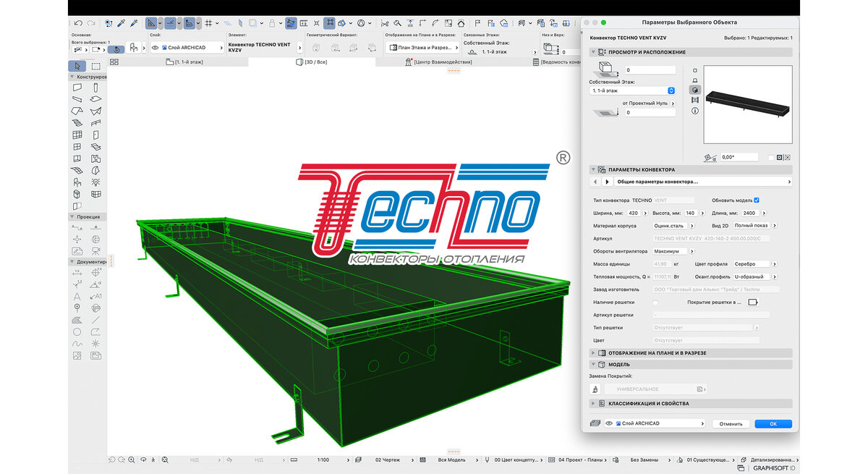Toggle the mirror checkbox beside the angle field
This screenshot has width=868, height=474.
[770, 157]
